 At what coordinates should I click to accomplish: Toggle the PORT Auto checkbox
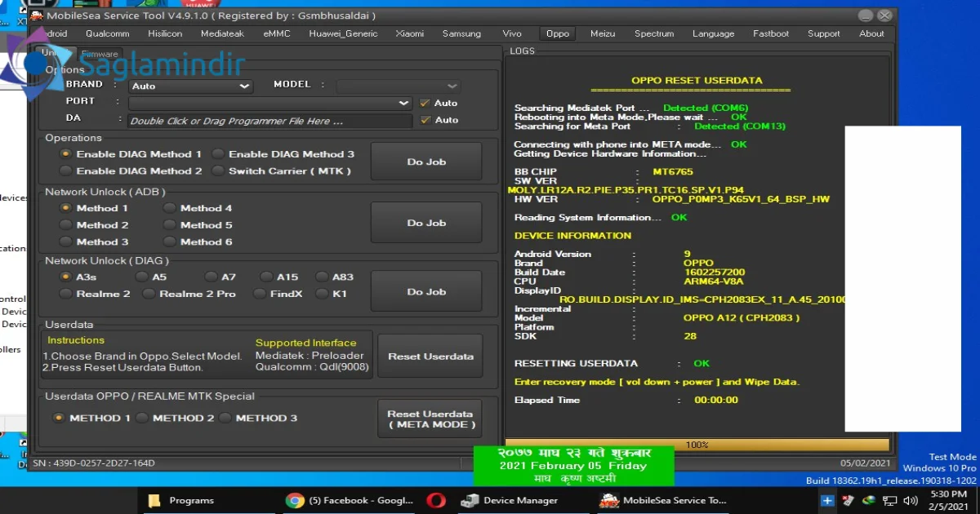pos(425,103)
